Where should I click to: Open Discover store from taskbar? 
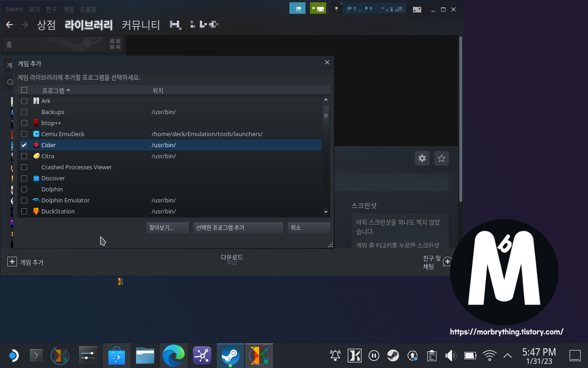tap(117, 356)
